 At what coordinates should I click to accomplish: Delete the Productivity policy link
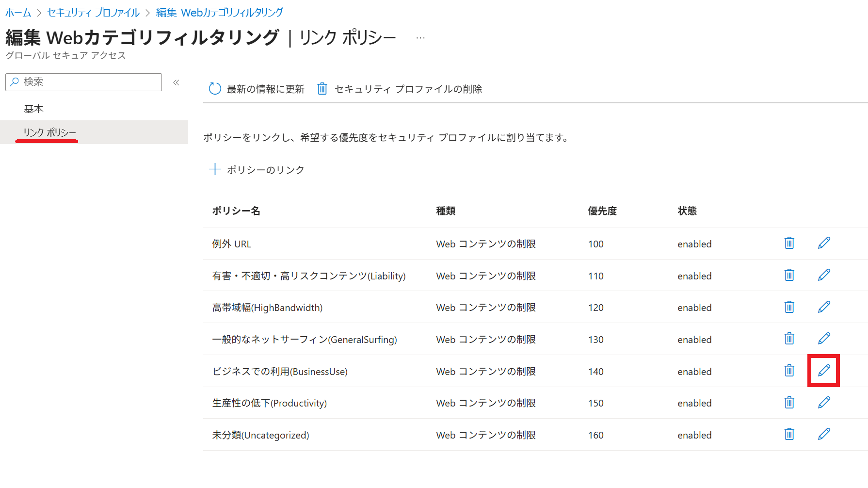click(x=789, y=403)
